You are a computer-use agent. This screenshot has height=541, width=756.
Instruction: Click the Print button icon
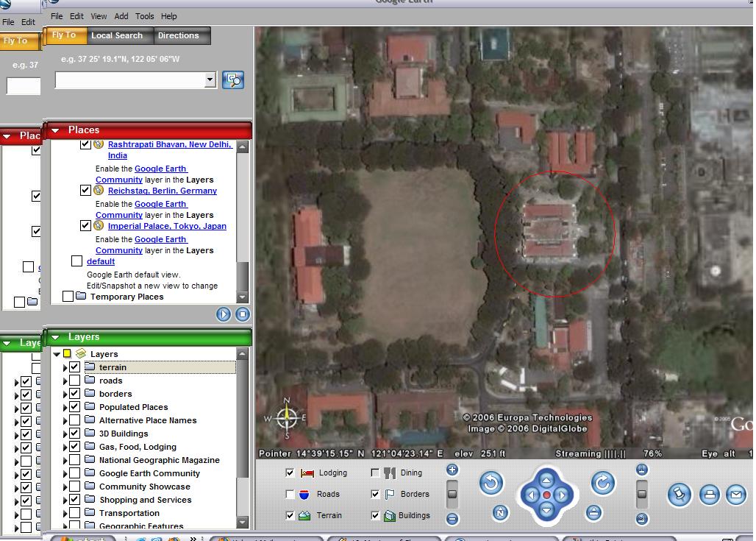click(709, 495)
